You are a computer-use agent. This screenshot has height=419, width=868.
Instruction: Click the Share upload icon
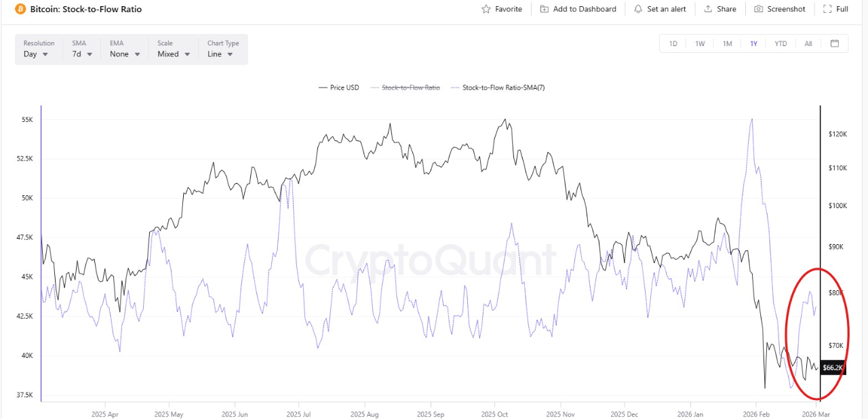point(708,9)
